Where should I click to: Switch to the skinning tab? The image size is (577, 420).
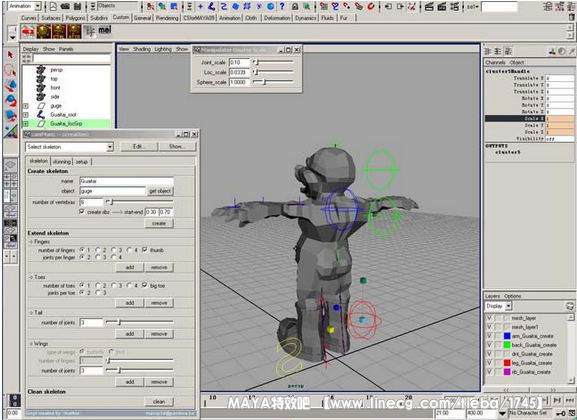pos(61,162)
